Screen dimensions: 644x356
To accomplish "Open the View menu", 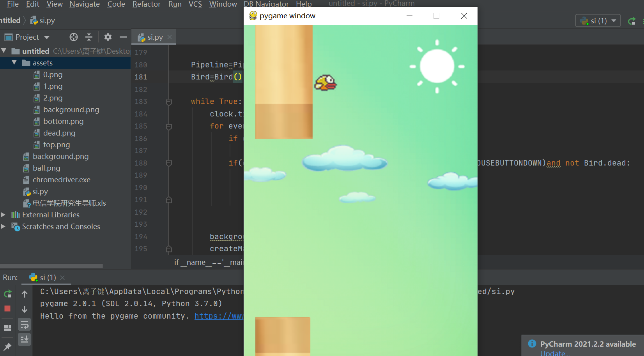I will point(54,4).
